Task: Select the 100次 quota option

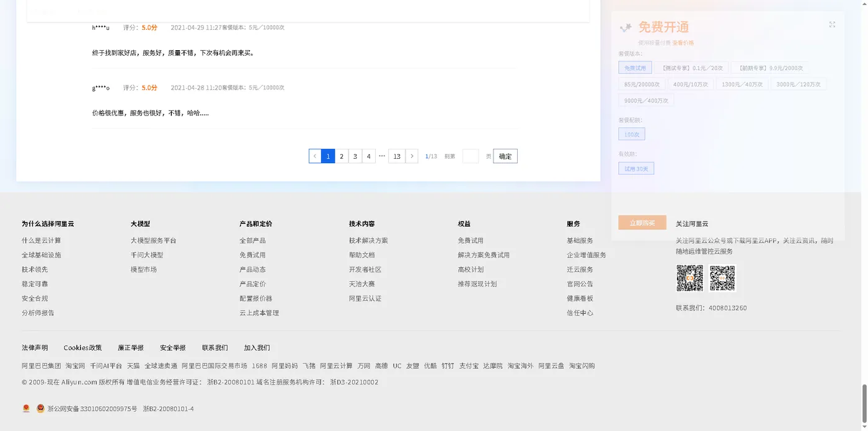Action: click(632, 134)
